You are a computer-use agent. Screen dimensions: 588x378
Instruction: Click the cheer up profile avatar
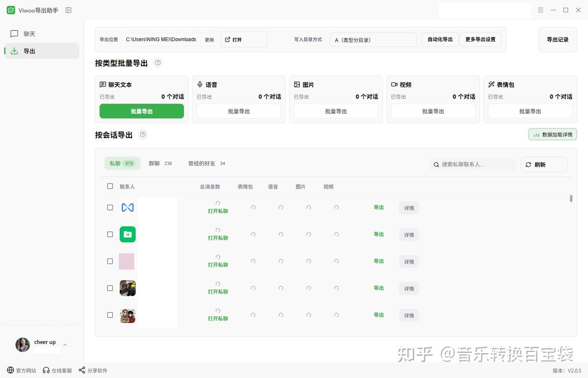pos(23,345)
